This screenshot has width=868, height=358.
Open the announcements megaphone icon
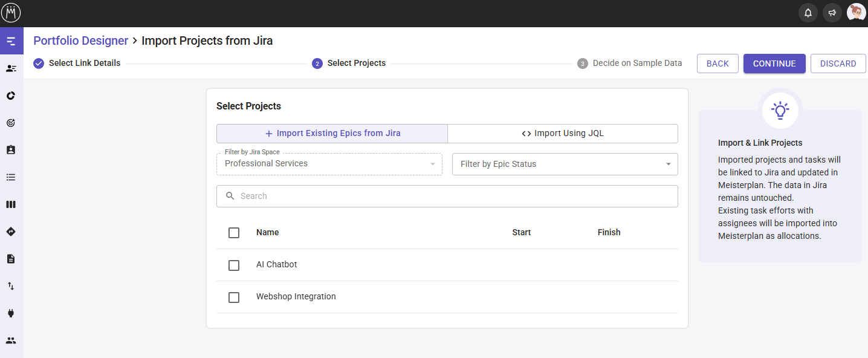[832, 13]
